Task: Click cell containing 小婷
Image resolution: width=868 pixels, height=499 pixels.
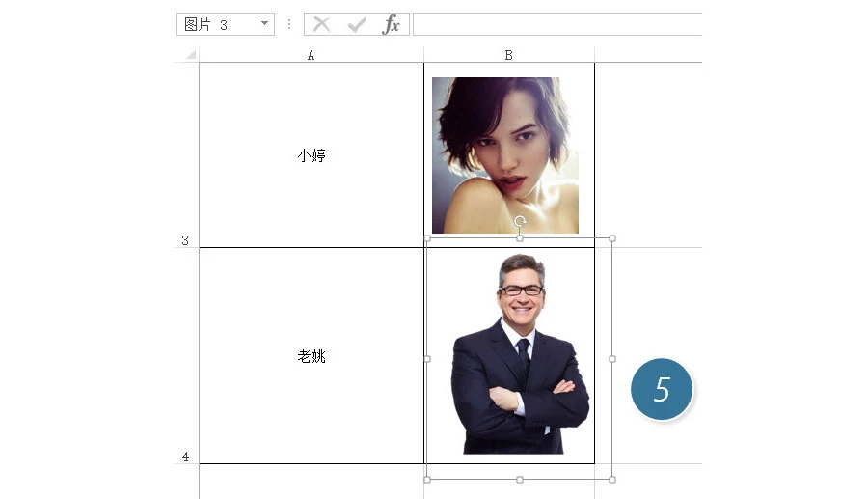Action: (312, 155)
